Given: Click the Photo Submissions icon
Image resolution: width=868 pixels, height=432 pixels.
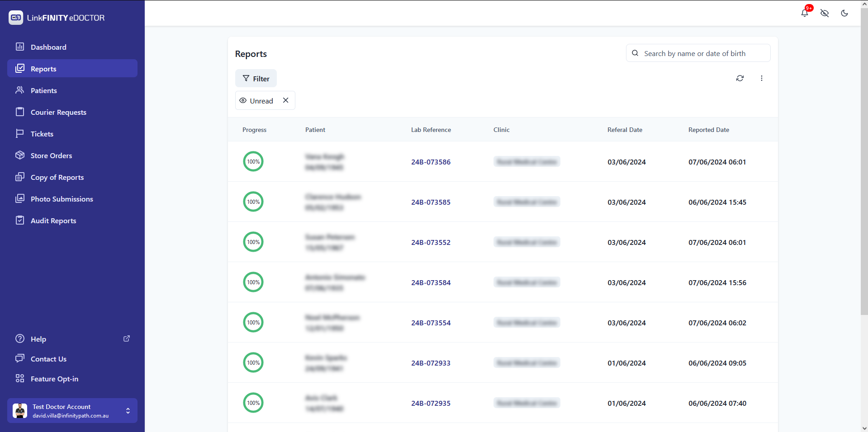Looking at the screenshot, I should pyautogui.click(x=20, y=198).
